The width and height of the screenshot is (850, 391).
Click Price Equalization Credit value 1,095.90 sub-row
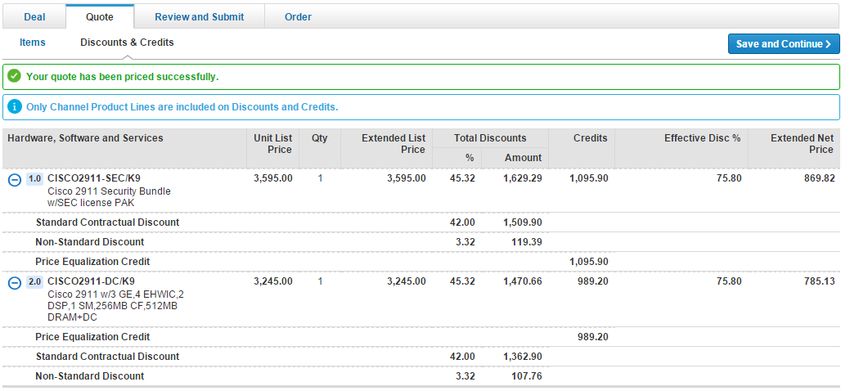pos(589,261)
